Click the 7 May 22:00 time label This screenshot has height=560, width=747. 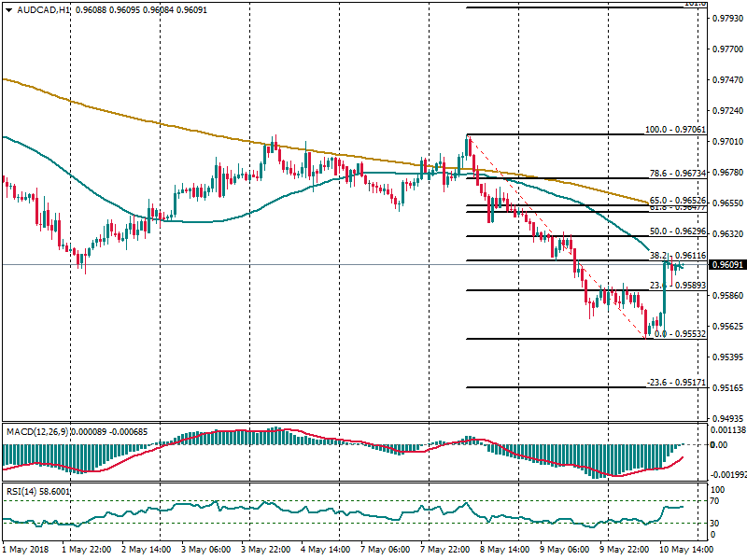click(x=445, y=551)
